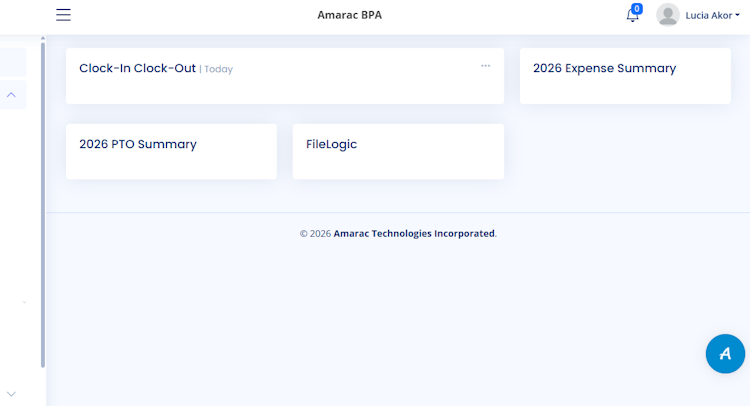Click the Amarac BPA header title
The height and width of the screenshot is (406, 750).
point(350,15)
